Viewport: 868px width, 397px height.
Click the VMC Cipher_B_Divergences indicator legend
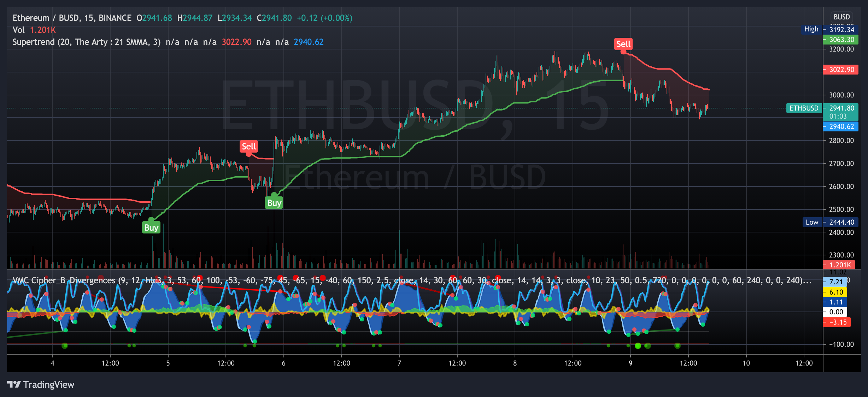coord(412,280)
